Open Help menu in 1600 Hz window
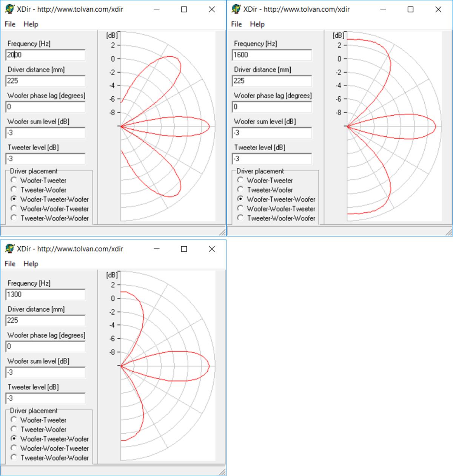The image size is (453, 476). (257, 24)
